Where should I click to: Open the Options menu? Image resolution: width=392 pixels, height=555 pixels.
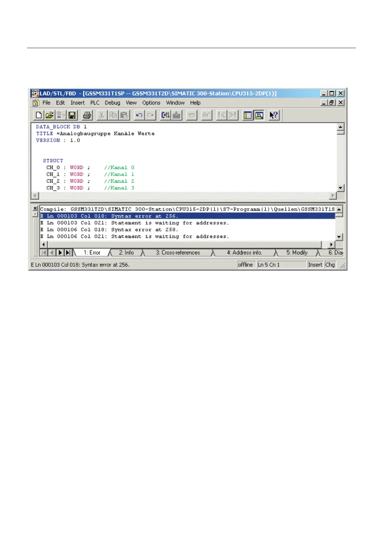point(151,103)
